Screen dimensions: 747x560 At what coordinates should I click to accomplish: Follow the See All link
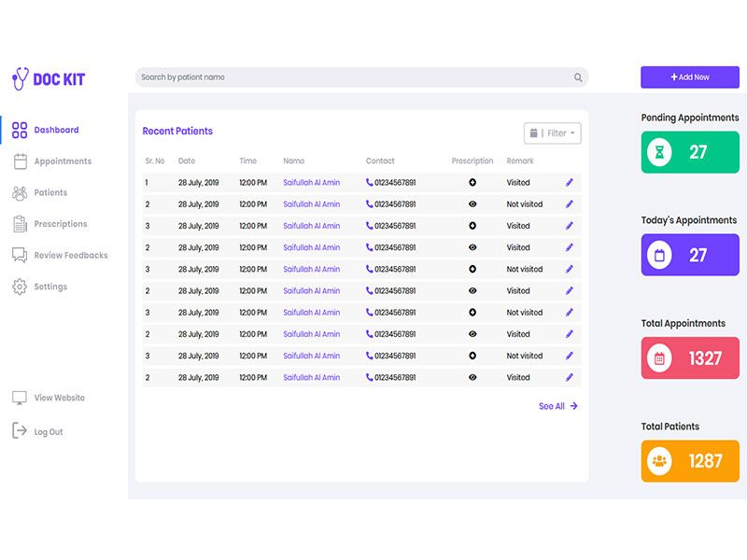[557, 407]
